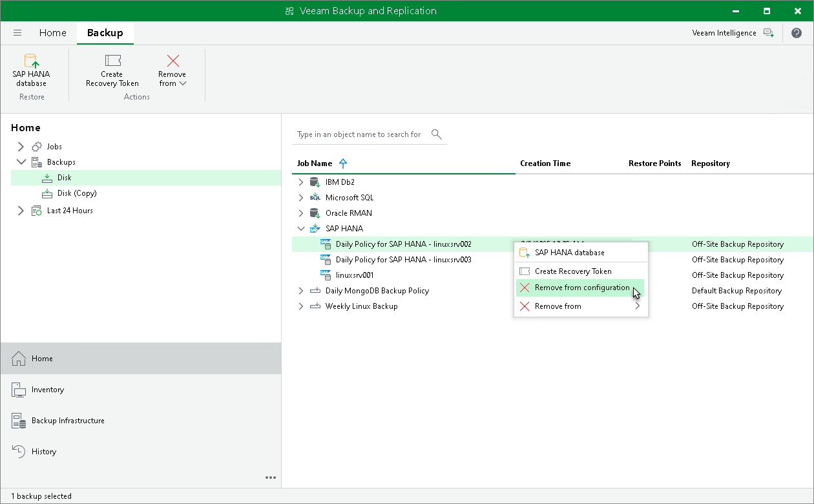Open the Home navigation pane
The width and height of the screenshot is (814, 504).
point(141,358)
